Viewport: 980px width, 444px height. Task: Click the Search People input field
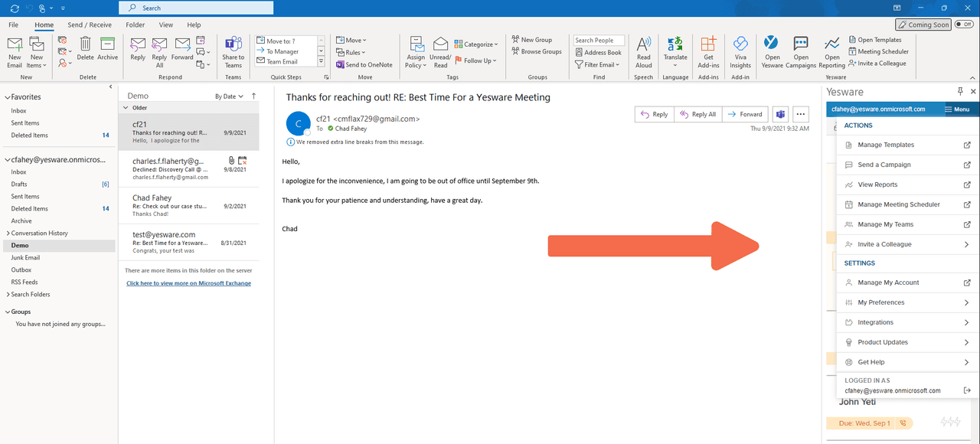click(x=599, y=41)
